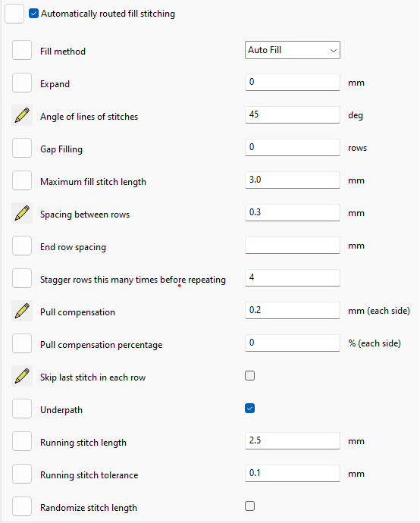Click the blank square button beside Fill method
This screenshot has width=420, height=523.
coord(22,50)
